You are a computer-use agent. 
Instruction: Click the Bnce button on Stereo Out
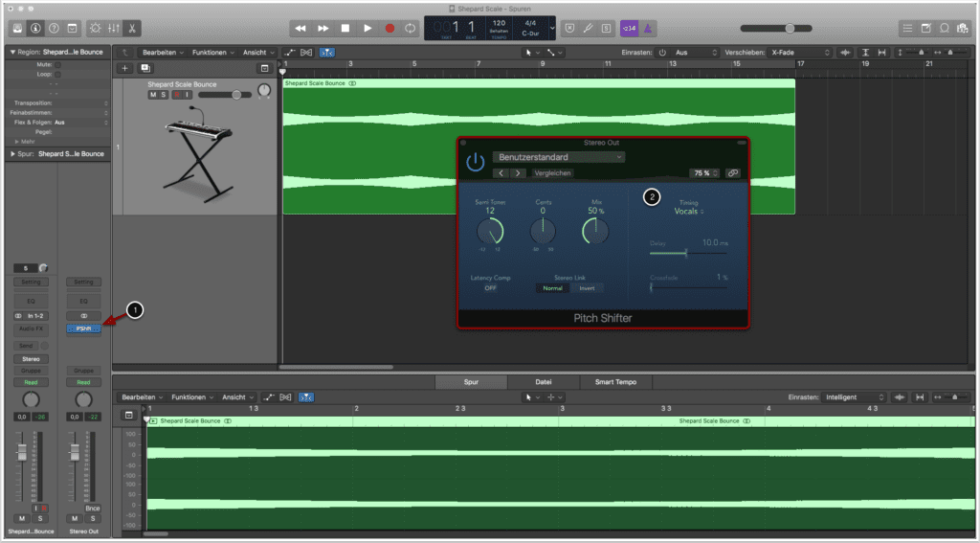(92, 508)
